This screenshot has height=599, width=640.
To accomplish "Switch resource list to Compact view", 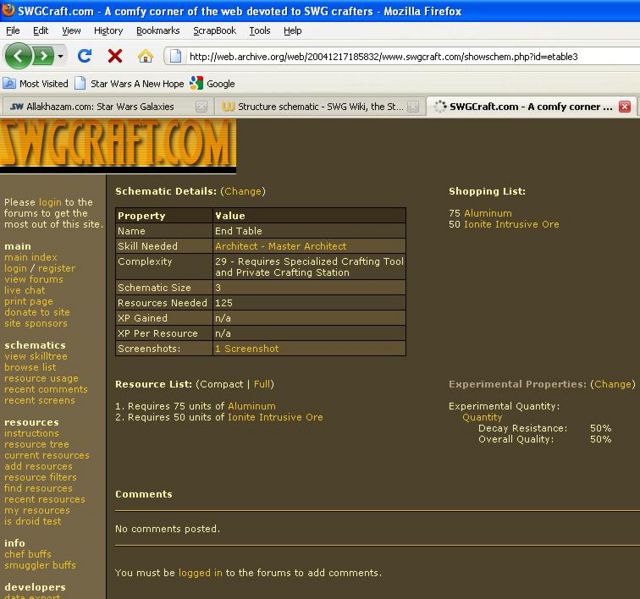I will (x=221, y=384).
